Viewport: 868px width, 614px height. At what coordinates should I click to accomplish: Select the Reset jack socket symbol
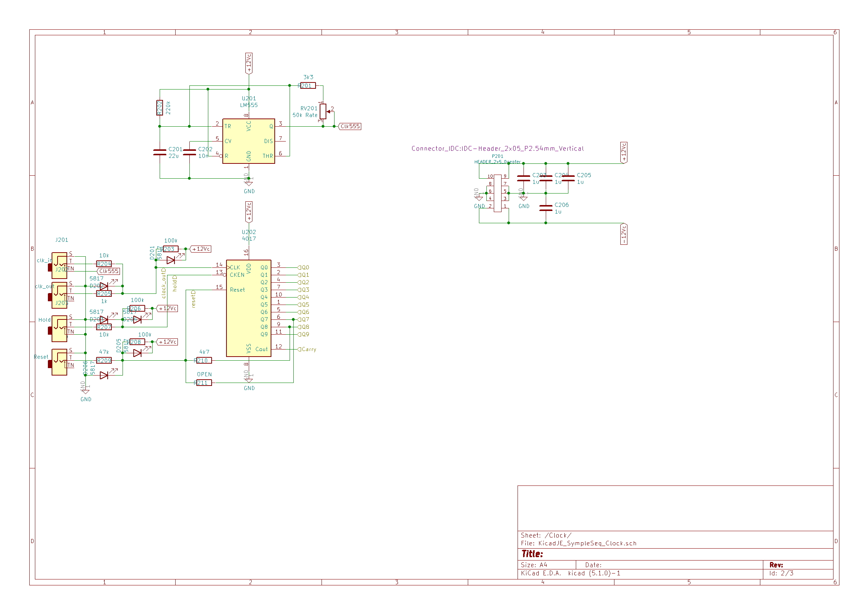pos(59,362)
